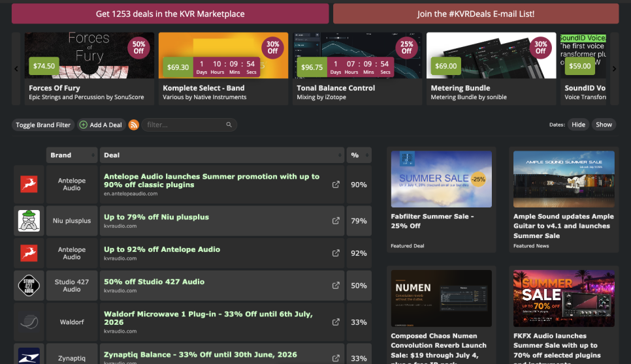Viewport: 631px width, 364px height.
Task: Click the Antelope Audio 90% deal external link icon
Action: tap(336, 185)
